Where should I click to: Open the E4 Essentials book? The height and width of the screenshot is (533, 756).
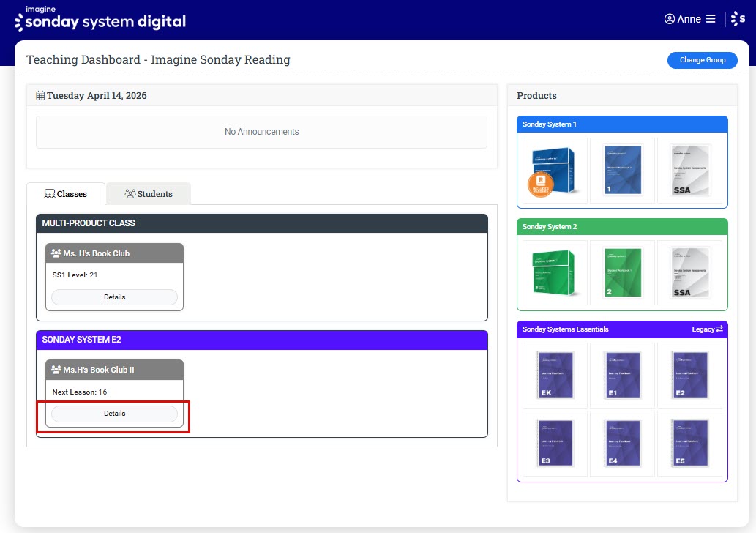622,443
